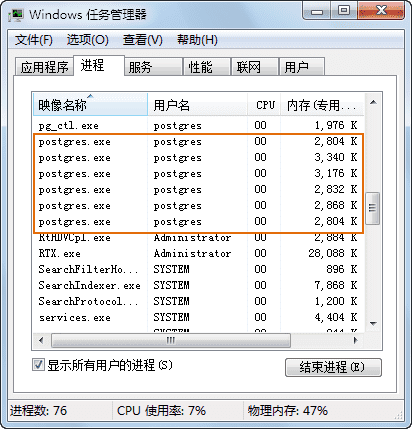Open the 文件(F) menu
The width and height of the screenshot is (412, 429).
[34, 40]
